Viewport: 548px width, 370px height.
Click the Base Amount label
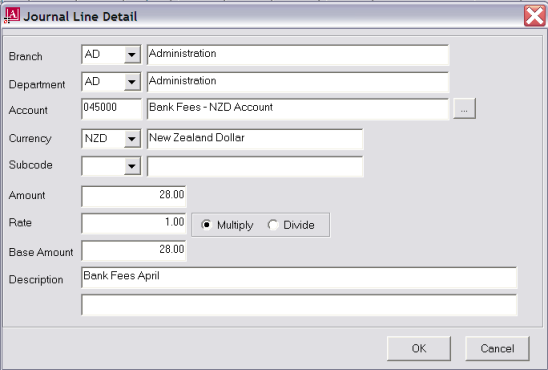click(41, 252)
